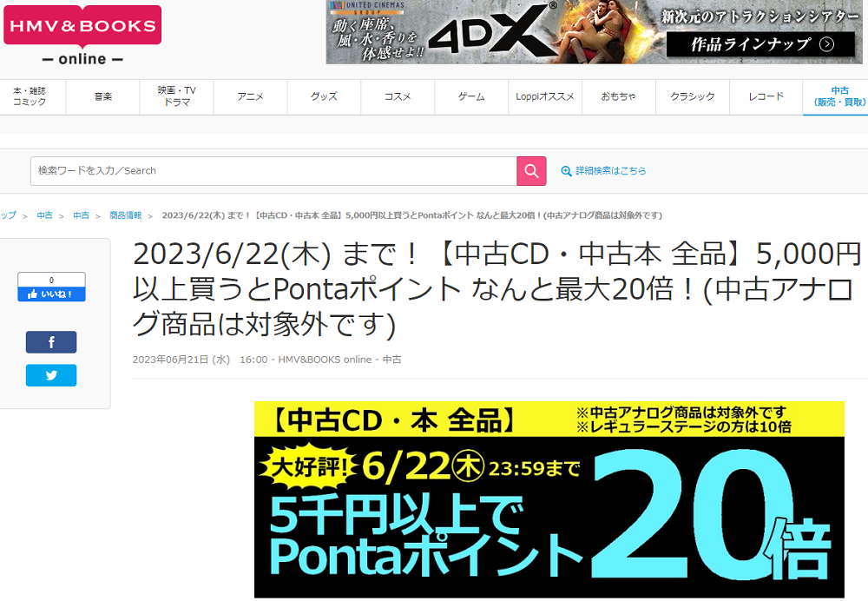Image resolution: width=868 pixels, height=601 pixels.
Task: Click the article date 2023年06月21日 text
Action: pos(181,360)
